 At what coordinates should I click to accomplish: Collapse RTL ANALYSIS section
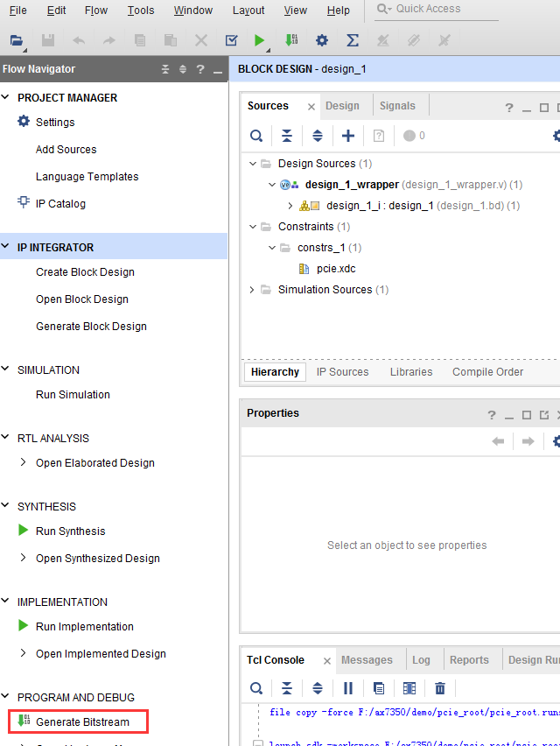6,437
